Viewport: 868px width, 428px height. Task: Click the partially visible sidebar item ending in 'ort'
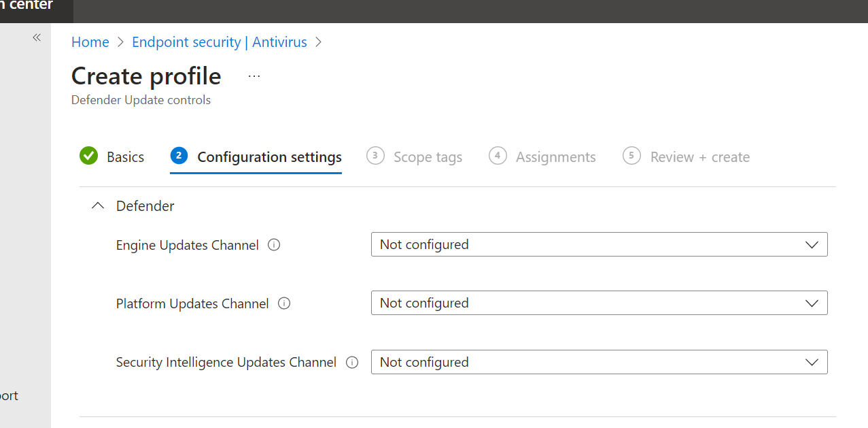(x=9, y=395)
